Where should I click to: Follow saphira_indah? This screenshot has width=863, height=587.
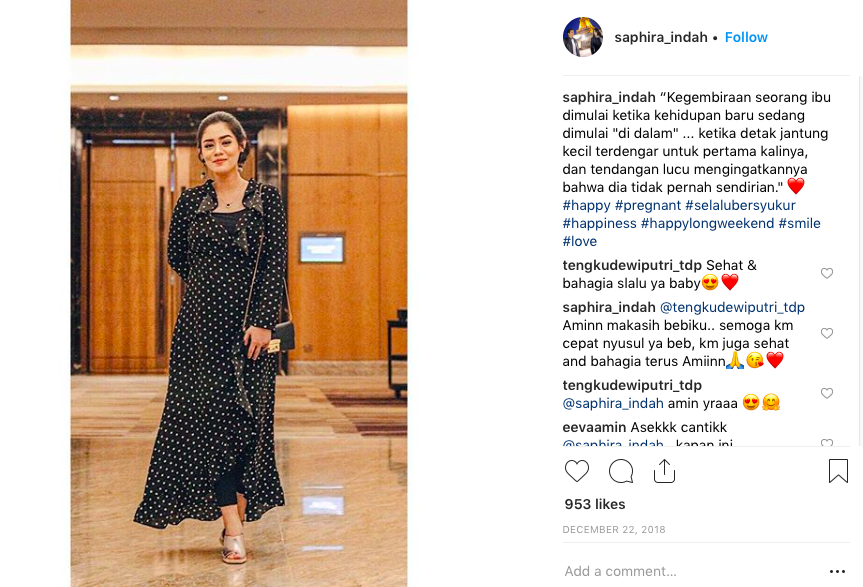pos(746,37)
